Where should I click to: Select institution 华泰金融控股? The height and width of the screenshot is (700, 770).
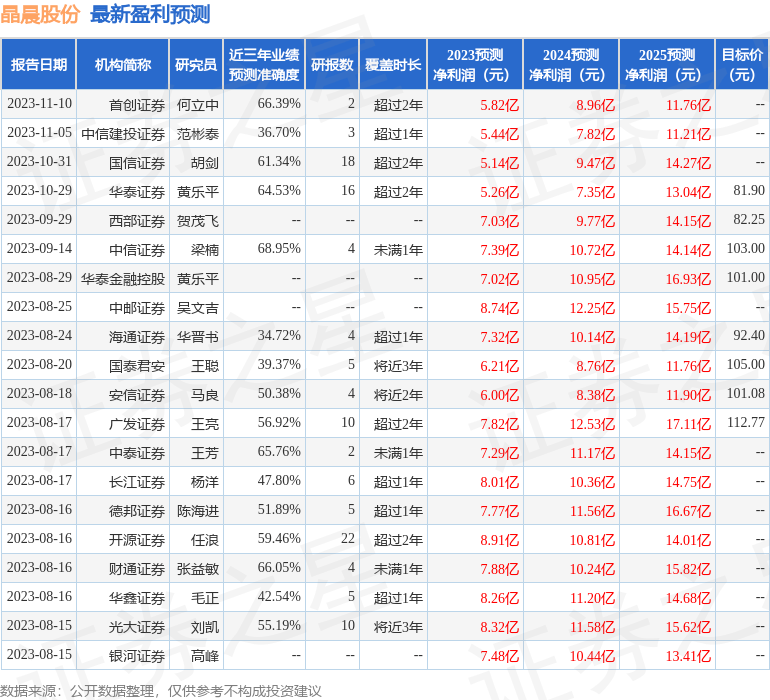click(123, 279)
